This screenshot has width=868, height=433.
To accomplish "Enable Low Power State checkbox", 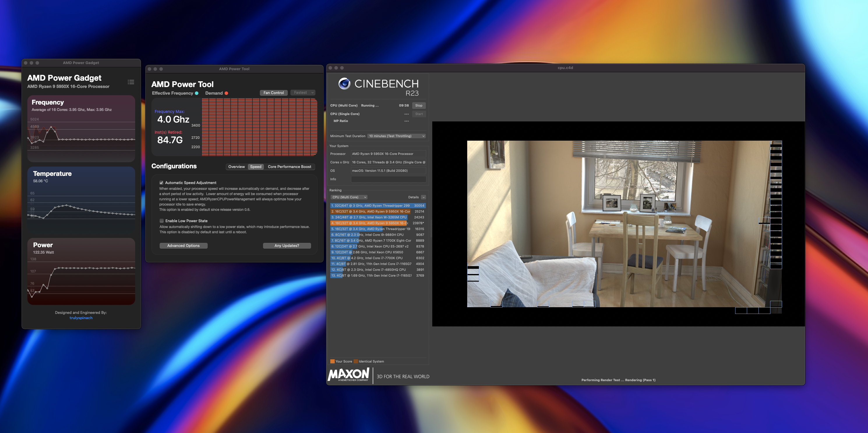I will point(162,221).
